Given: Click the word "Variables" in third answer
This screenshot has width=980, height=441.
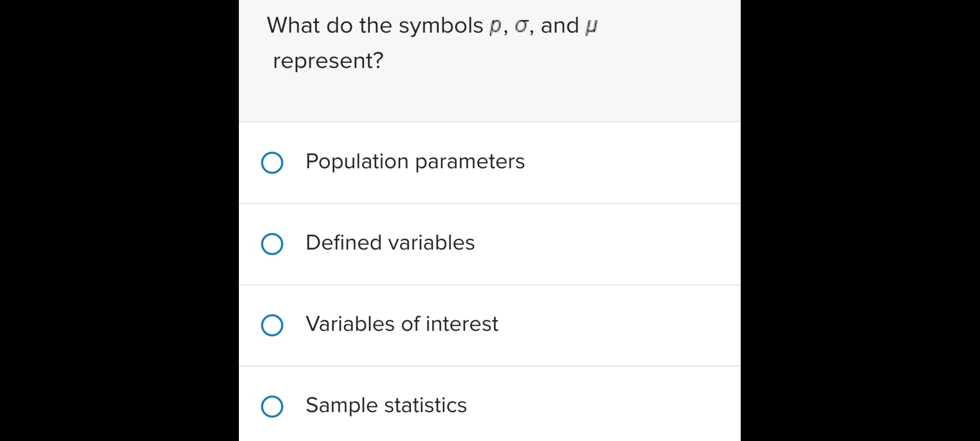Looking at the screenshot, I should coord(350,324).
